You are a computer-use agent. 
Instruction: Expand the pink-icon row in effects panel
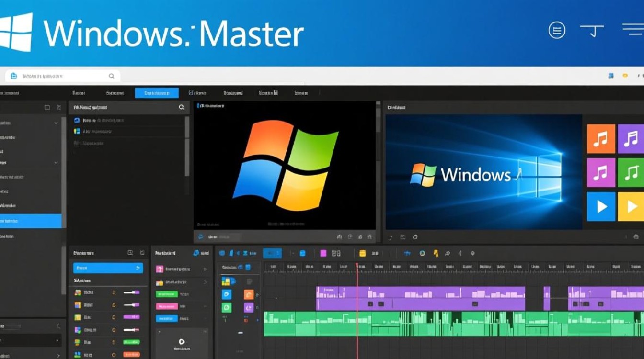206,269
